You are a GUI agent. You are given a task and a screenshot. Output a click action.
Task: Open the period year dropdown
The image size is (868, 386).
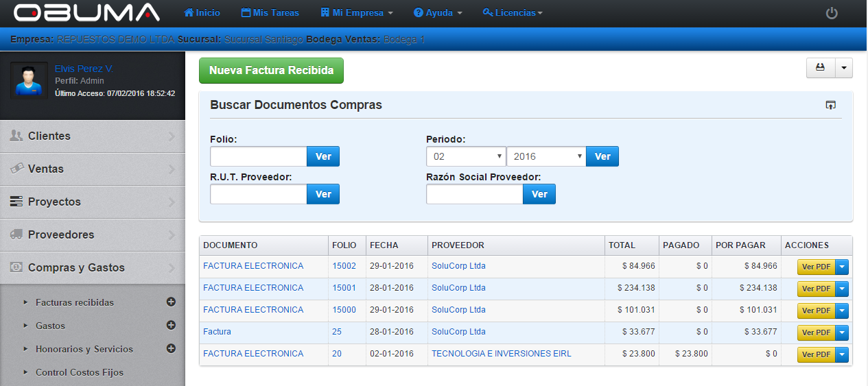pos(546,156)
